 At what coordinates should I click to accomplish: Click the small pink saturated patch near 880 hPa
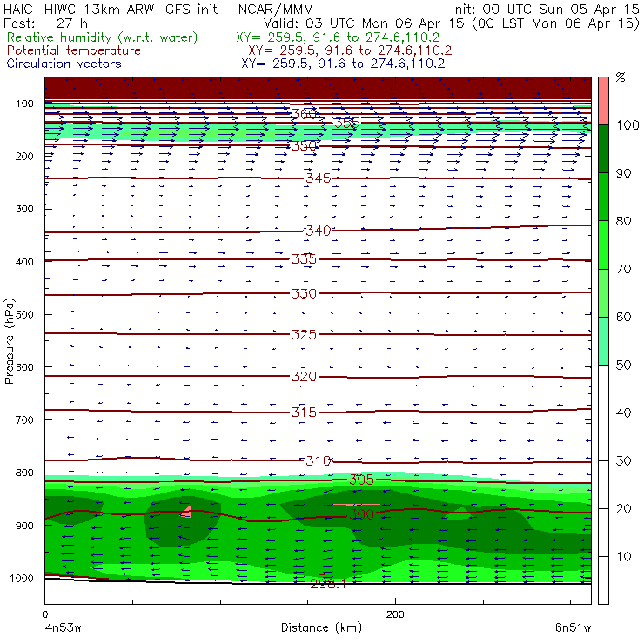(187, 513)
